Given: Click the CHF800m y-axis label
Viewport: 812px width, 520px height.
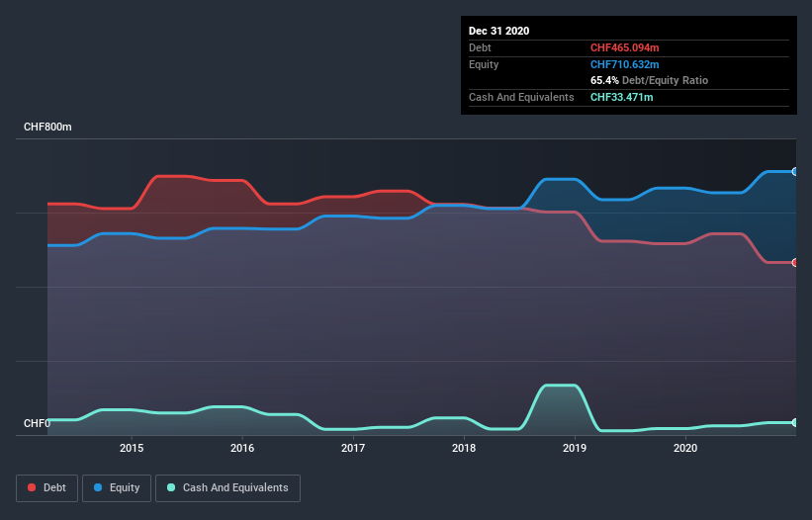Looking at the screenshot, I should pos(47,127).
